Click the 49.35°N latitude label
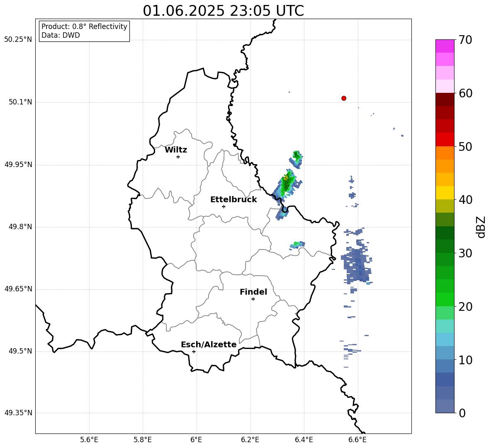491x448 pixels. click(18, 413)
